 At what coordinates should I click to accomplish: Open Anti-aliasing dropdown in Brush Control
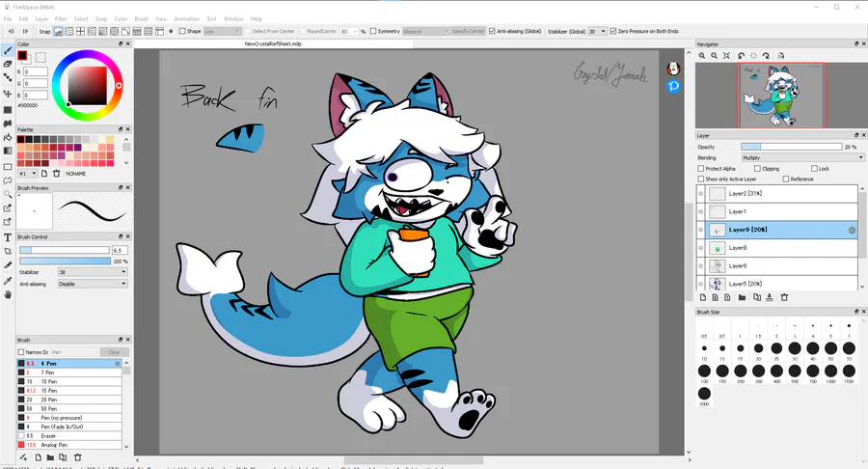[93, 284]
